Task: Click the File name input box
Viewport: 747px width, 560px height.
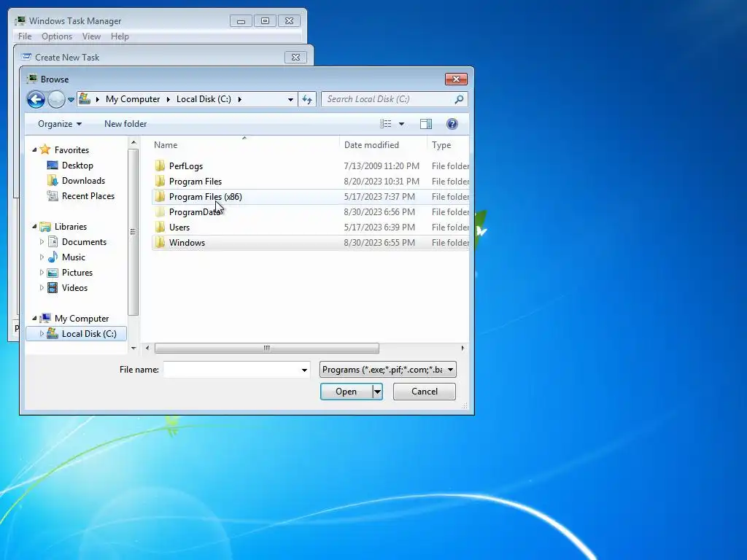Action: click(x=231, y=370)
